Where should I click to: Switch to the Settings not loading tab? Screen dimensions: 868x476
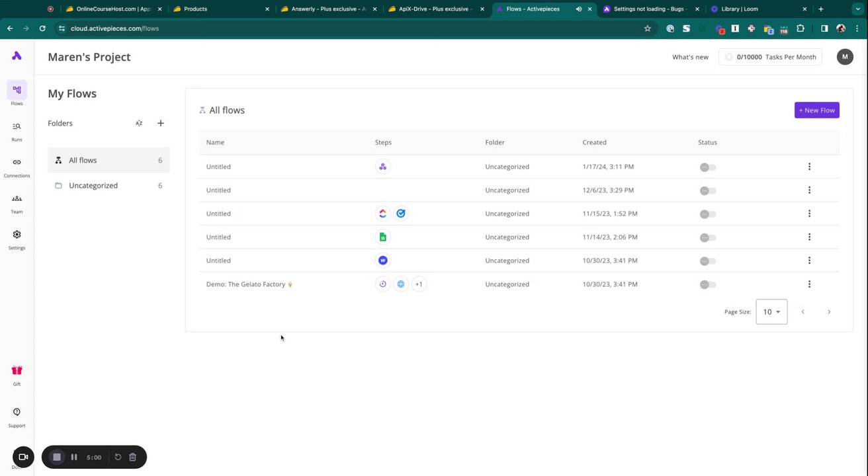point(649,9)
